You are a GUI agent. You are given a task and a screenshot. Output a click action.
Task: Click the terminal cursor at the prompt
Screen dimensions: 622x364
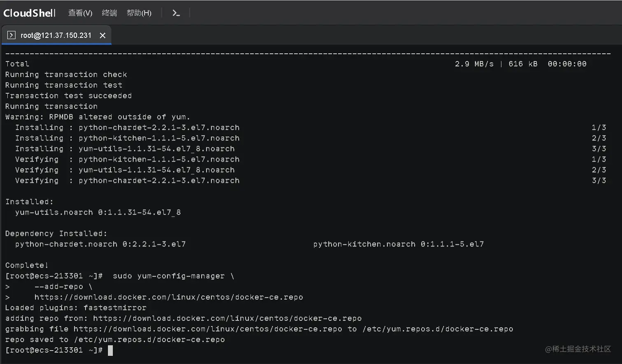pos(110,350)
